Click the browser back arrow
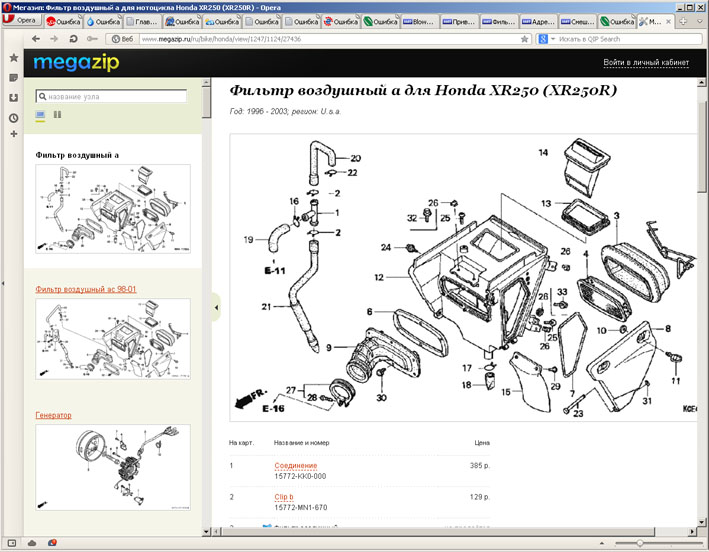The image size is (709, 552). point(36,39)
